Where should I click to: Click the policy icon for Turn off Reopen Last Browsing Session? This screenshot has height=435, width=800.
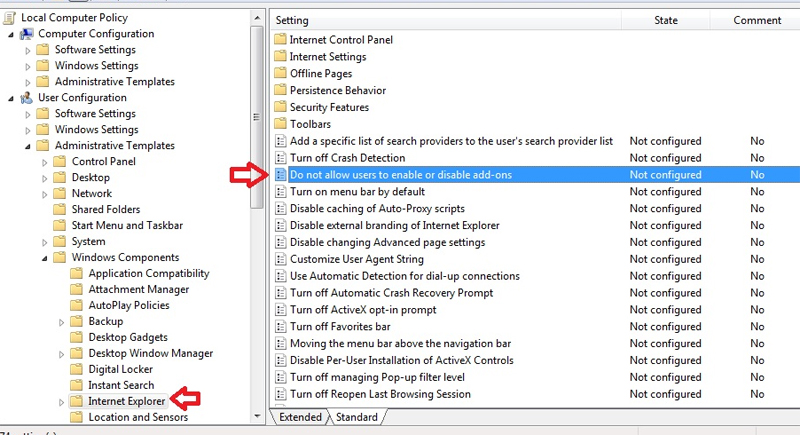point(280,394)
